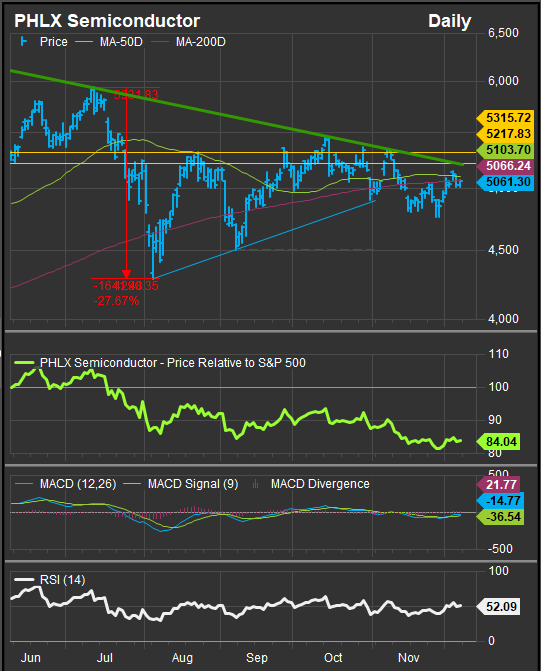This screenshot has width=541, height=671.
Task: Click the PHLX Semiconductor chart title
Action: click(x=107, y=21)
